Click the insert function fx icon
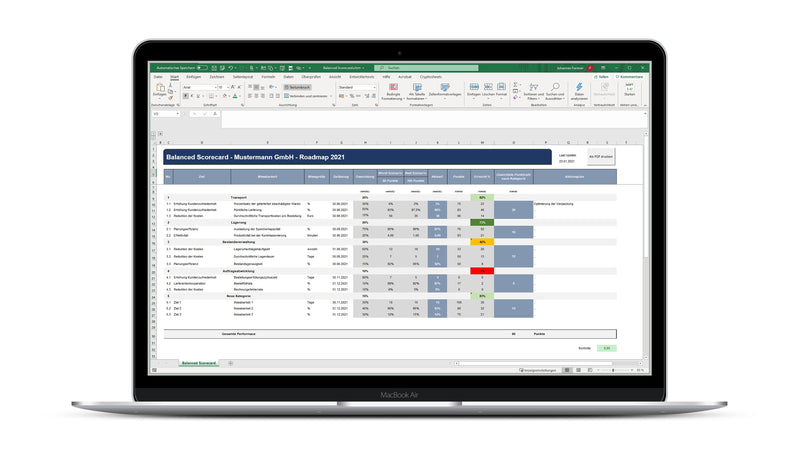The height and width of the screenshot is (450, 800). pyautogui.click(x=215, y=114)
